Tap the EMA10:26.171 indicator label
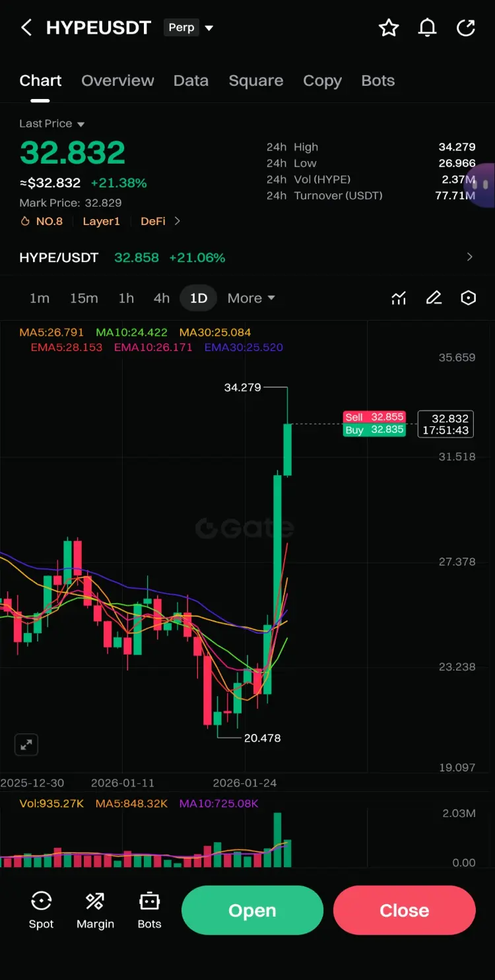The height and width of the screenshot is (980, 495). pos(153,347)
